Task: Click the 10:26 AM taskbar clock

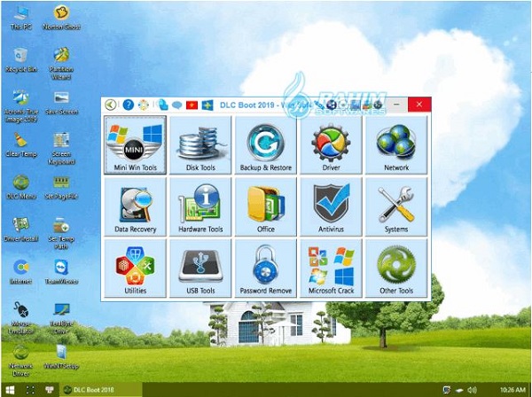Action: click(512, 390)
